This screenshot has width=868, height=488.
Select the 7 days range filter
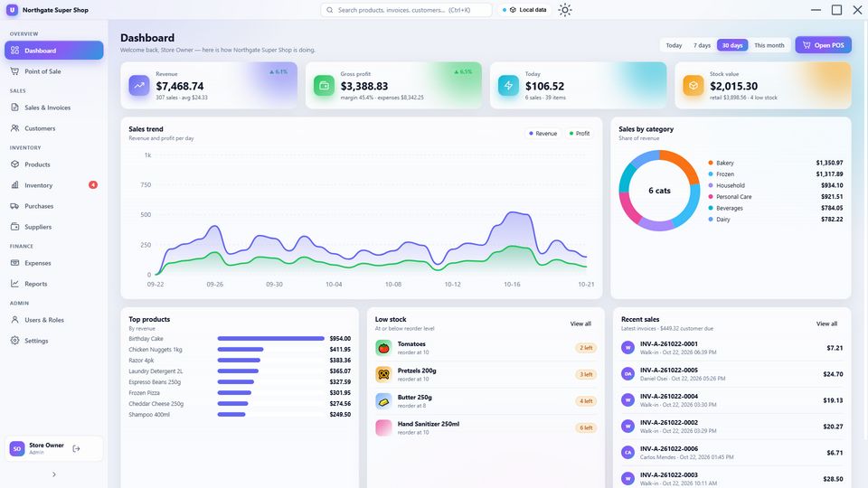click(x=702, y=45)
